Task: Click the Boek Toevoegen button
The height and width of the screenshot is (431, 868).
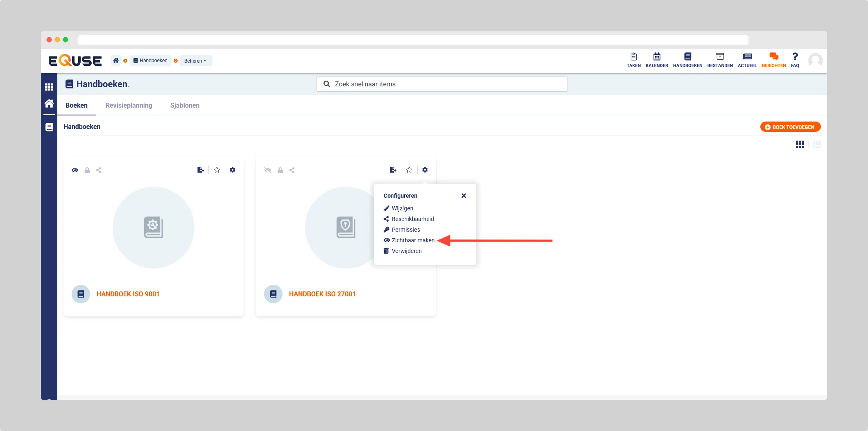Action: tap(790, 127)
